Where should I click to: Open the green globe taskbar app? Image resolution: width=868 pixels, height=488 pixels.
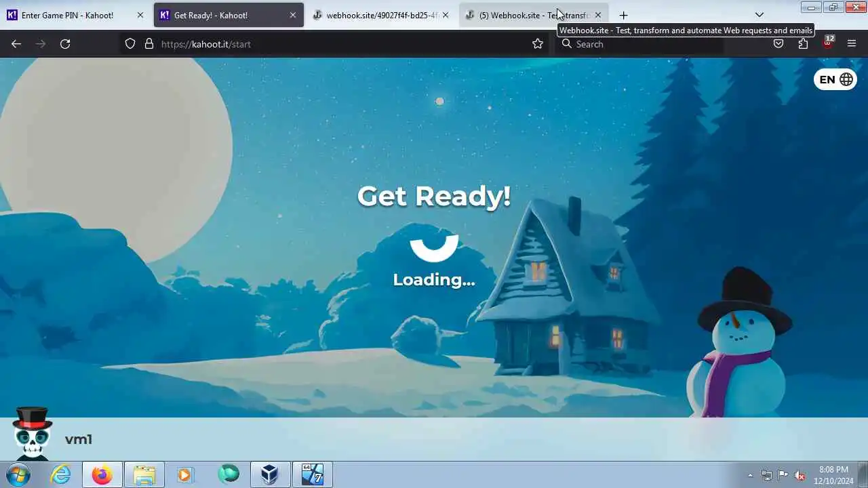pyautogui.click(x=229, y=474)
